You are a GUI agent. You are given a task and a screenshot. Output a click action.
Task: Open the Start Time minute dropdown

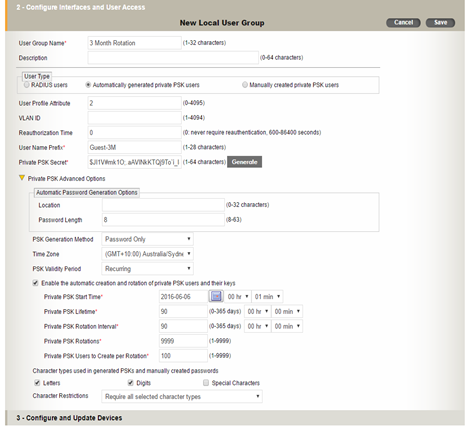(267, 296)
